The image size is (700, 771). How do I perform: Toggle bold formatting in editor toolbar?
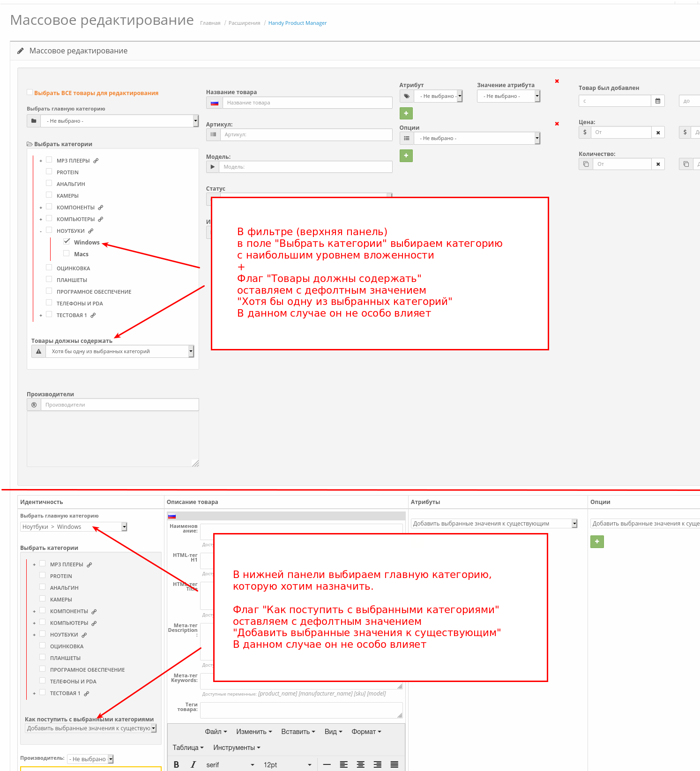point(176,764)
